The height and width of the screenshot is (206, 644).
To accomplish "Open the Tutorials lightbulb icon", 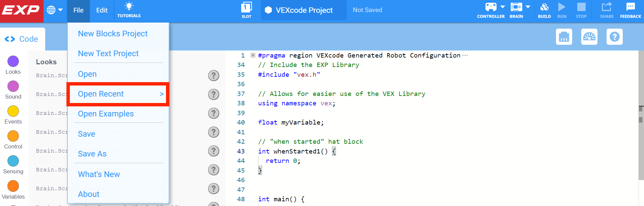I will [129, 6].
